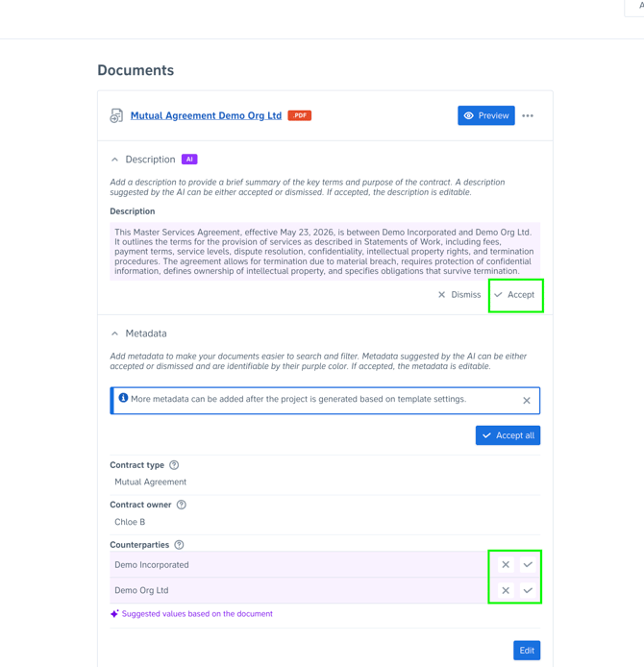The image size is (644, 667).
Task: Click the Edit button
Action: pos(527,651)
